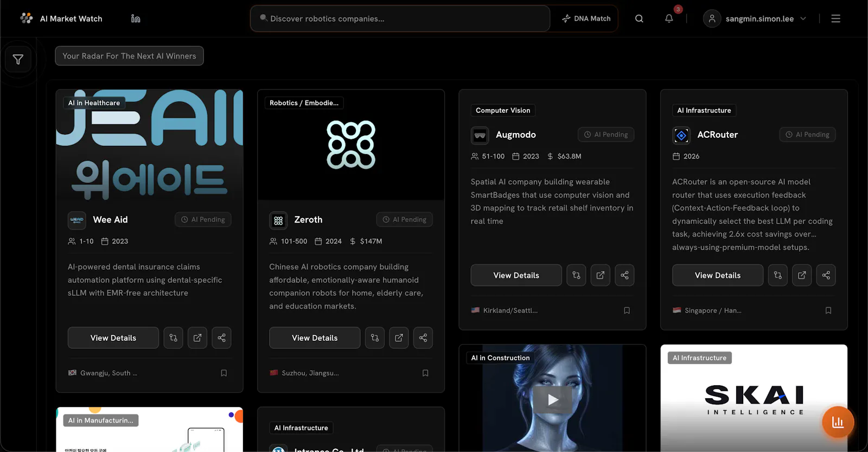Share the Wee Aid card

tap(221, 338)
